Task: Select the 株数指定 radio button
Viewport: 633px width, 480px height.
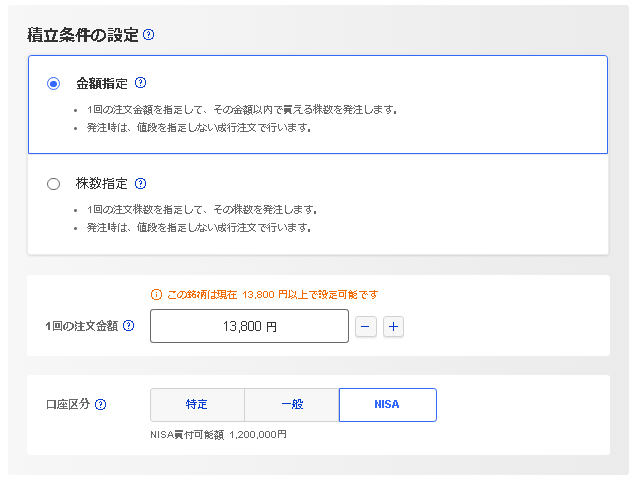Action: click(x=54, y=184)
